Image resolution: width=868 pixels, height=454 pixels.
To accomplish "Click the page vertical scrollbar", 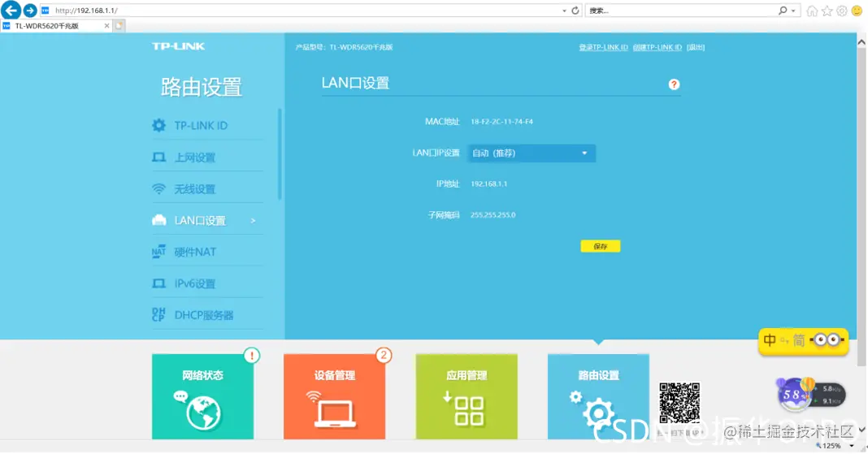I will click(x=861, y=206).
